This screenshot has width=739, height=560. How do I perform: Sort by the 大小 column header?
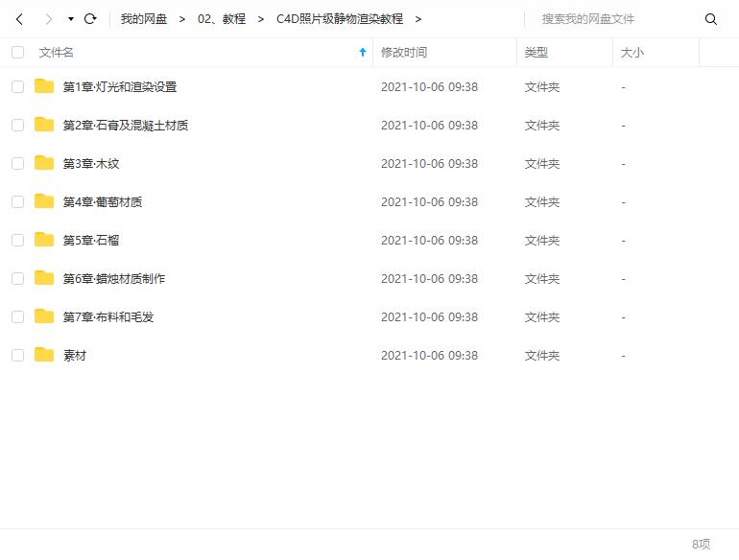(x=632, y=53)
